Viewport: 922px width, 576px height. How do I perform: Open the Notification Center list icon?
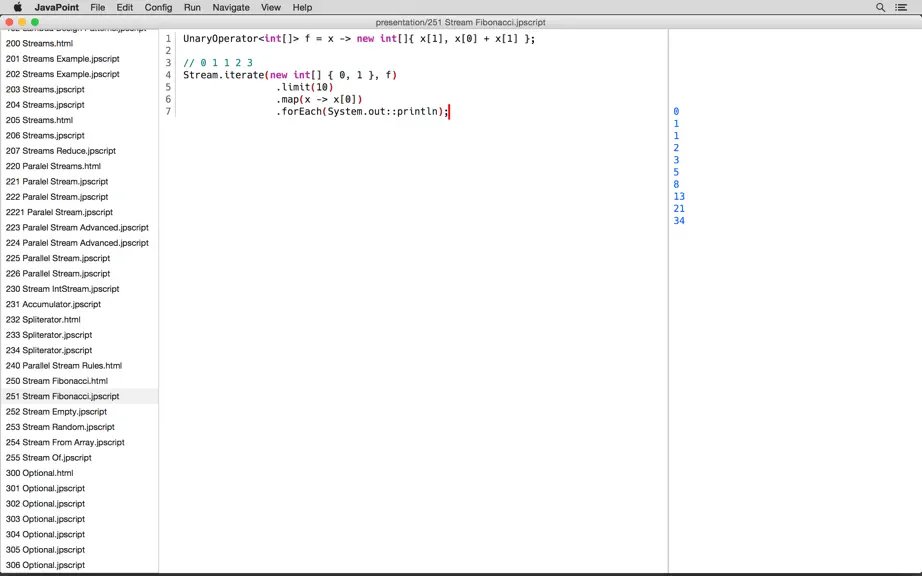point(901,7)
